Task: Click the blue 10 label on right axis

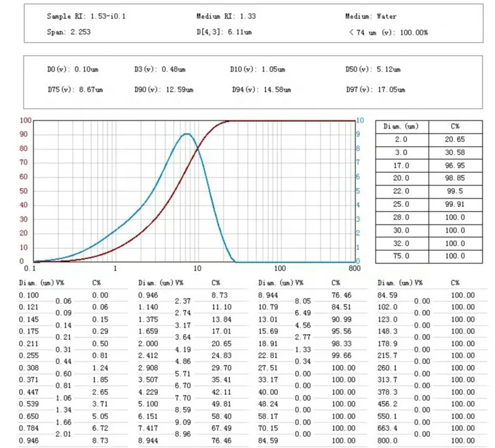Action: pyautogui.click(x=360, y=121)
